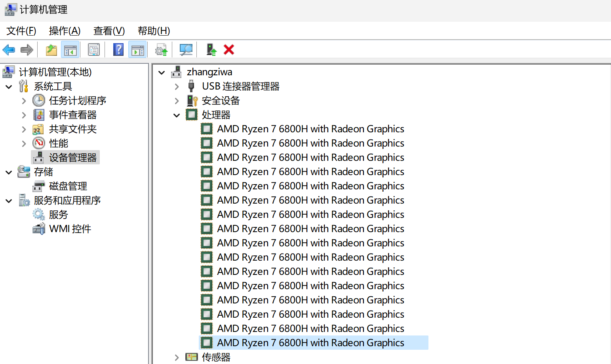Collapse the 处理器 category
The height and width of the screenshot is (364, 611).
(x=177, y=115)
